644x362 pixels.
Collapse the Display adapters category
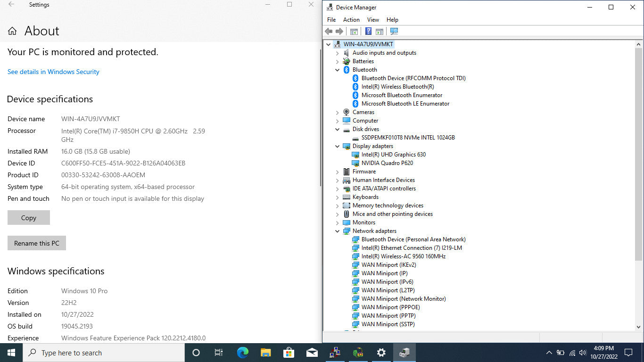tap(338, 146)
